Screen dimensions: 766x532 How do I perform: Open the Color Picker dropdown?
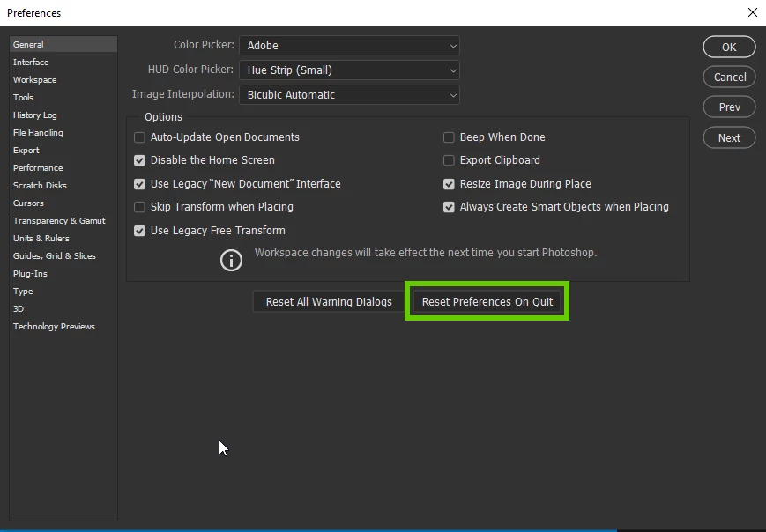point(349,46)
